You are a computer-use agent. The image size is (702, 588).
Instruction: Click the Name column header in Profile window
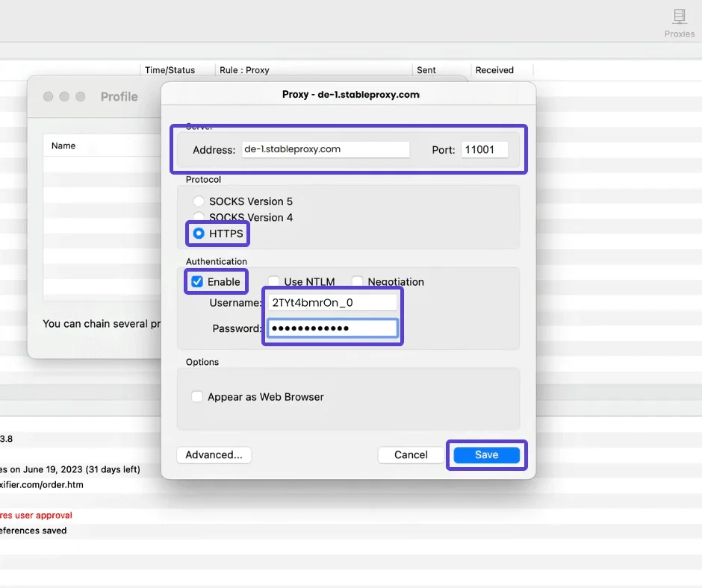click(x=63, y=146)
